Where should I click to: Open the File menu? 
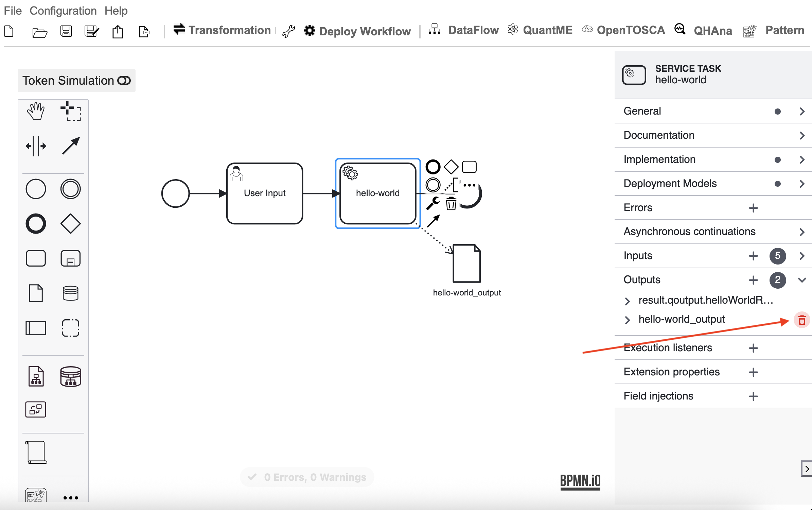pyautogui.click(x=13, y=11)
